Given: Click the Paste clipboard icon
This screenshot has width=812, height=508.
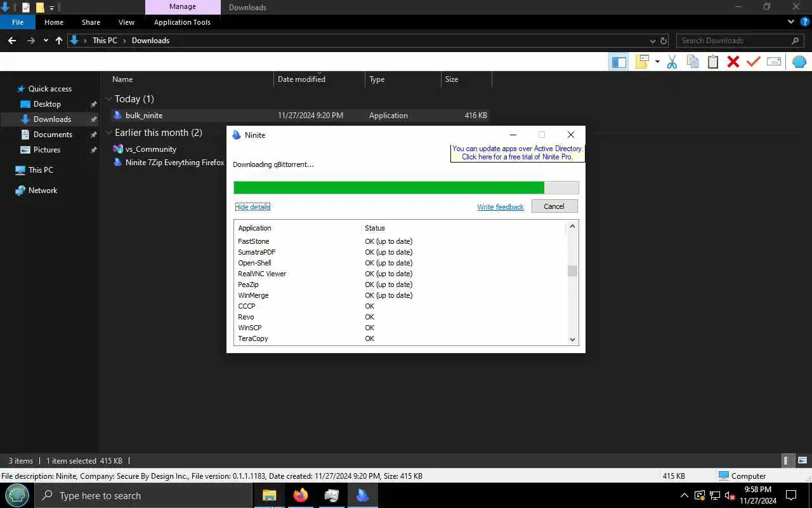Looking at the screenshot, I should tap(713, 62).
